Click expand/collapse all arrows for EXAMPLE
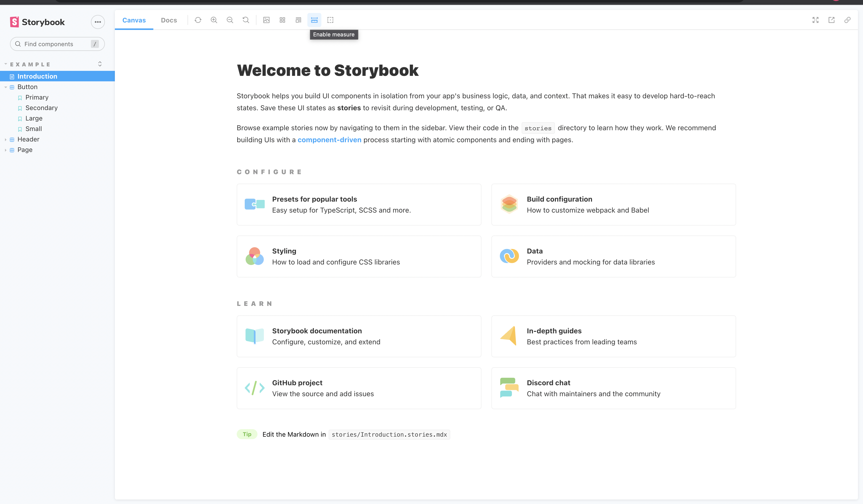 pyautogui.click(x=100, y=64)
